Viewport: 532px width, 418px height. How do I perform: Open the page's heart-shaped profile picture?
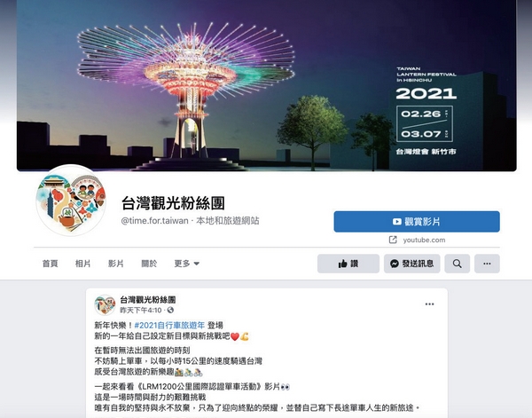coord(71,201)
